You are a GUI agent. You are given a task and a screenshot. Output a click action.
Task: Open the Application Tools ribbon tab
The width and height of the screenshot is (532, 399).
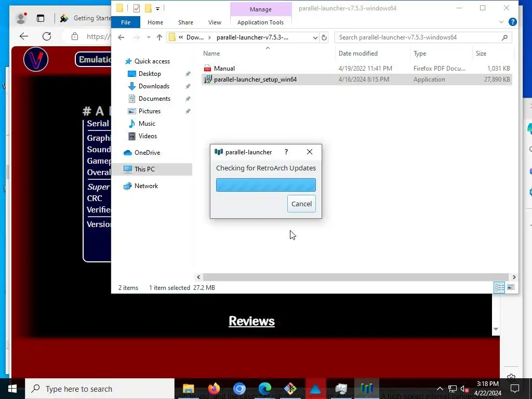pyautogui.click(x=260, y=22)
